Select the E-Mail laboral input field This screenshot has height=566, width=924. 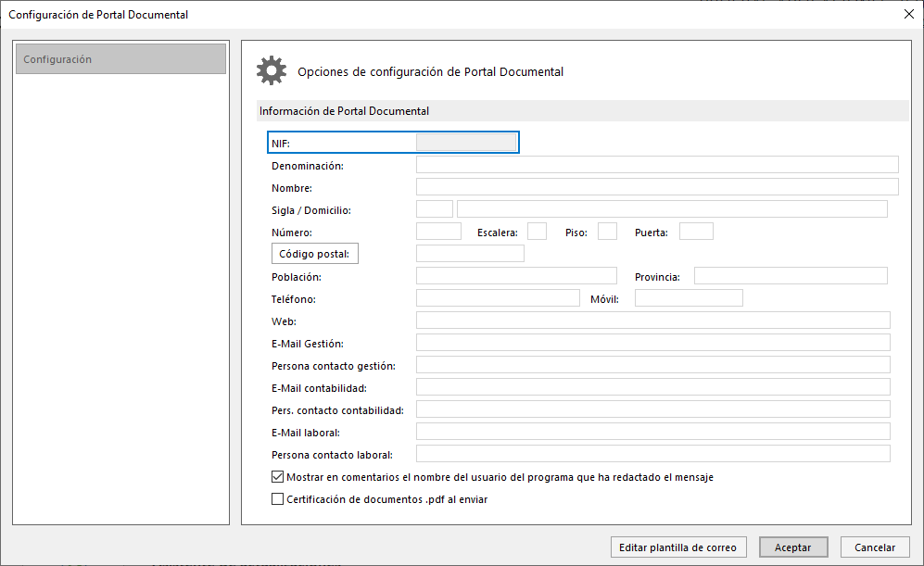(653, 432)
